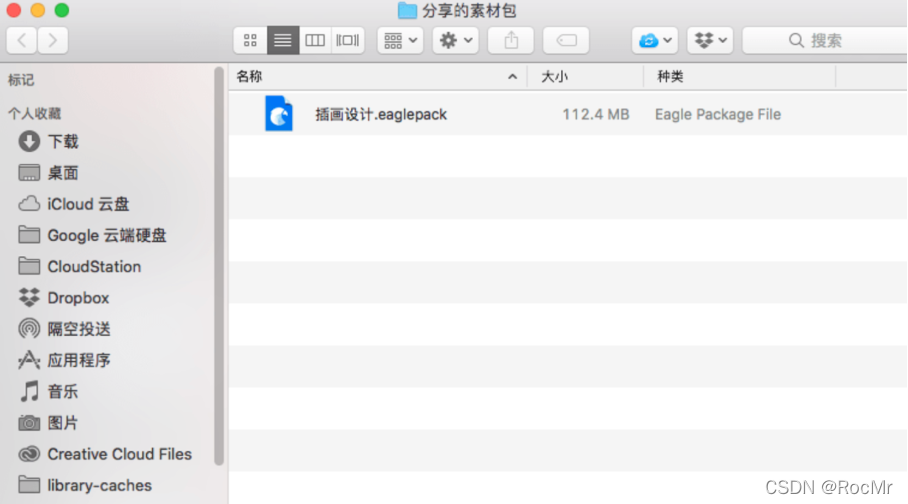The image size is (908, 504).
Task: Click the iCloud cloud icon
Action: point(29,204)
